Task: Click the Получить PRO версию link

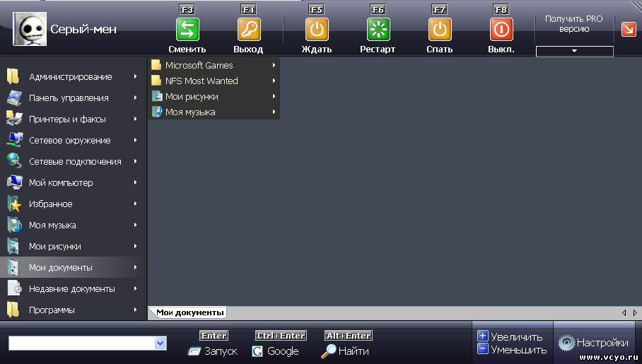Action: tap(574, 24)
